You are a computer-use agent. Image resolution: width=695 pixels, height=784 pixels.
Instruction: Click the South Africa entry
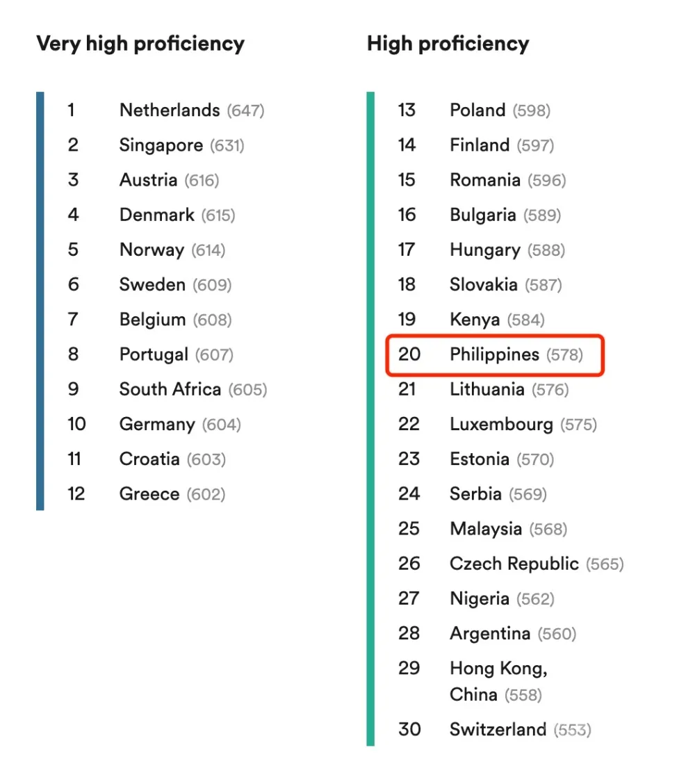click(167, 389)
